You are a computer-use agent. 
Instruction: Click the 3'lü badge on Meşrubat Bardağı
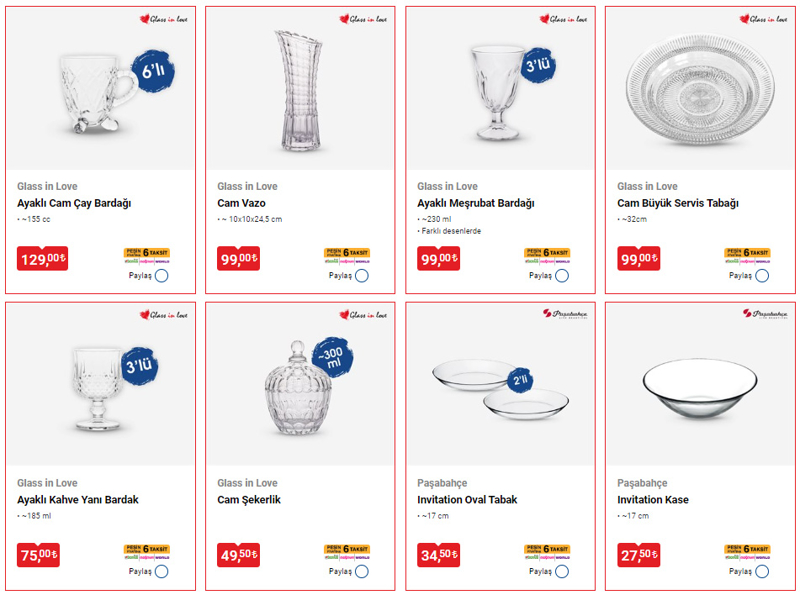pyautogui.click(x=538, y=65)
